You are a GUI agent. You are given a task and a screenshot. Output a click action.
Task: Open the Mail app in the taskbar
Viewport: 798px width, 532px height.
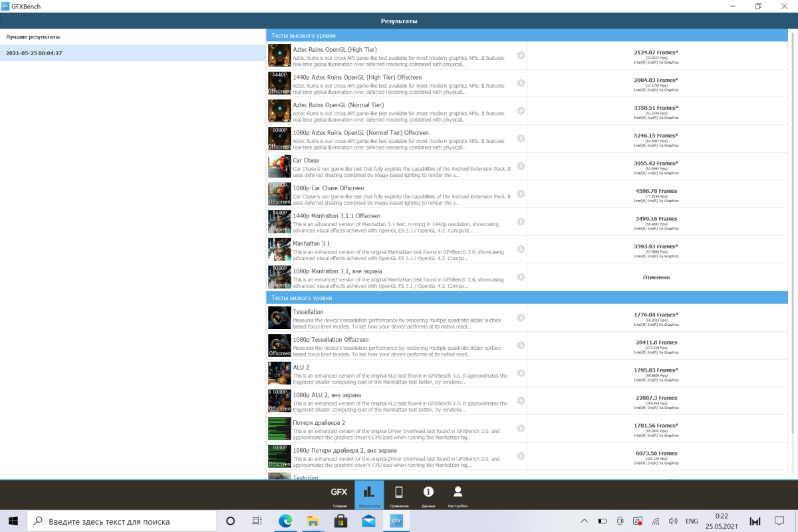point(369,521)
